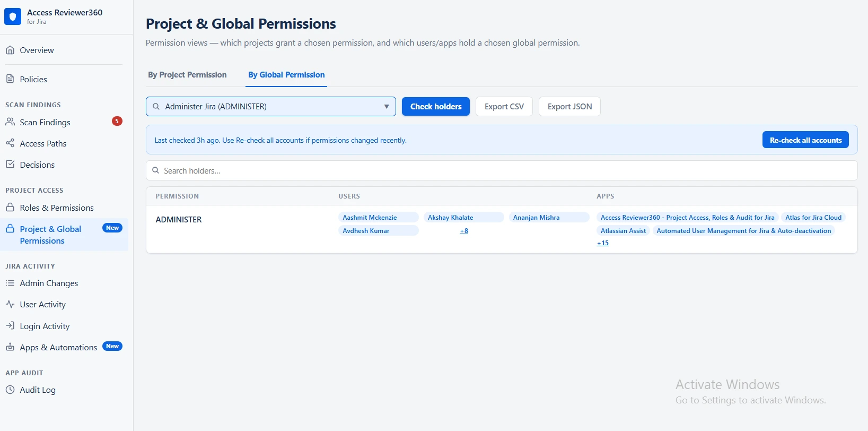
Task: Click the Akshay Khalate user chip
Action: pyautogui.click(x=463, y=217)
